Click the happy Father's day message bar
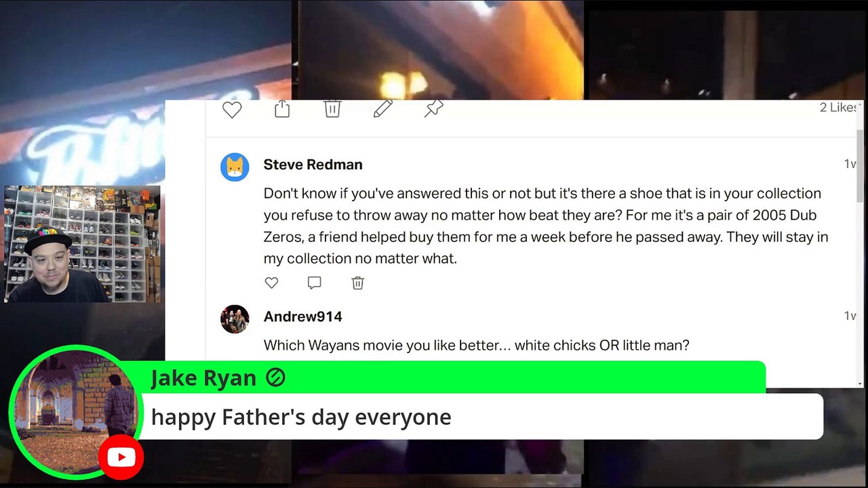This screenshot has height=488, width=868. click(x=480, y=417)
